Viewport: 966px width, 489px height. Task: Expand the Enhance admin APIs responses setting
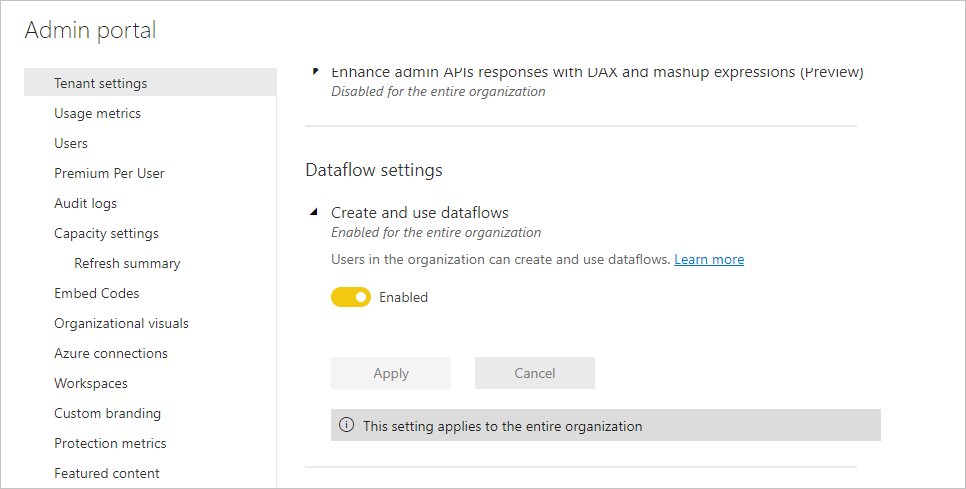pyautogui.click(x=315, y=71)
